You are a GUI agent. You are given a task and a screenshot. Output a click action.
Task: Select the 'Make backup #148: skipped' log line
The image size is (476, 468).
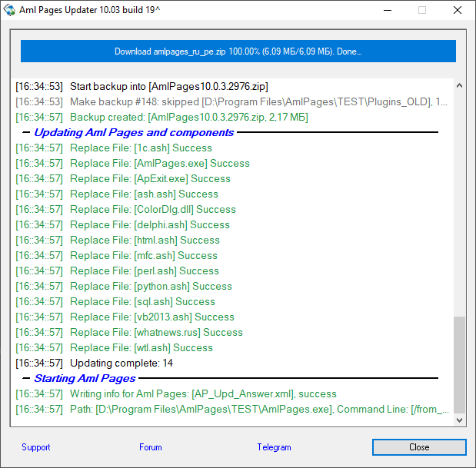231,102
